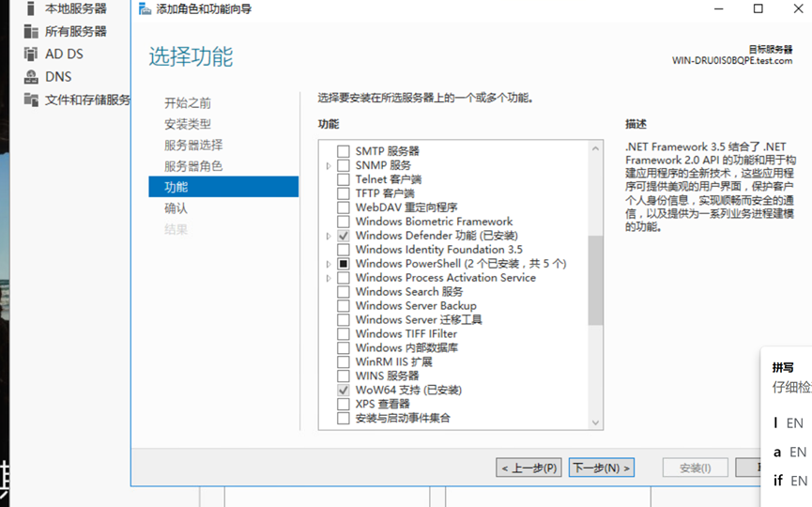Tick the XPS 查看器 checkbox
This screenshot has height=507, width=812.
pos(343,404)
